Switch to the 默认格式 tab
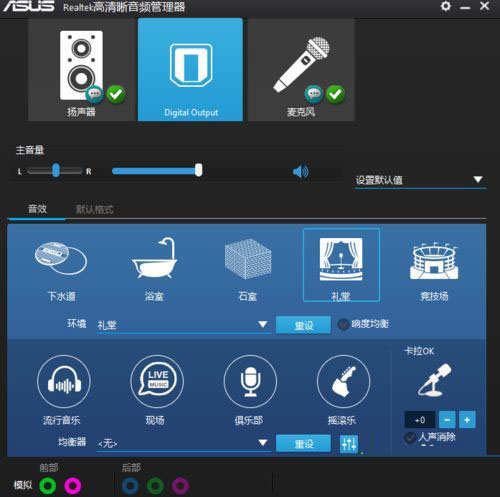This screenshot has width=500, height=497. pos(95,210)
